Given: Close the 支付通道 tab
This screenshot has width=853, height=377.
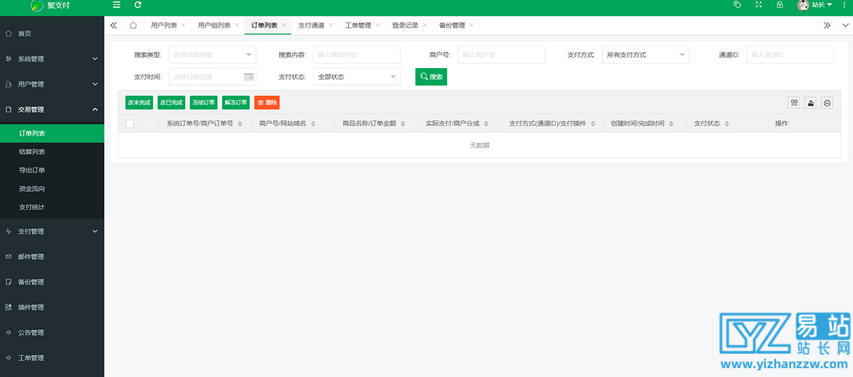Looking at the screenshot, I should pos(331,25).
